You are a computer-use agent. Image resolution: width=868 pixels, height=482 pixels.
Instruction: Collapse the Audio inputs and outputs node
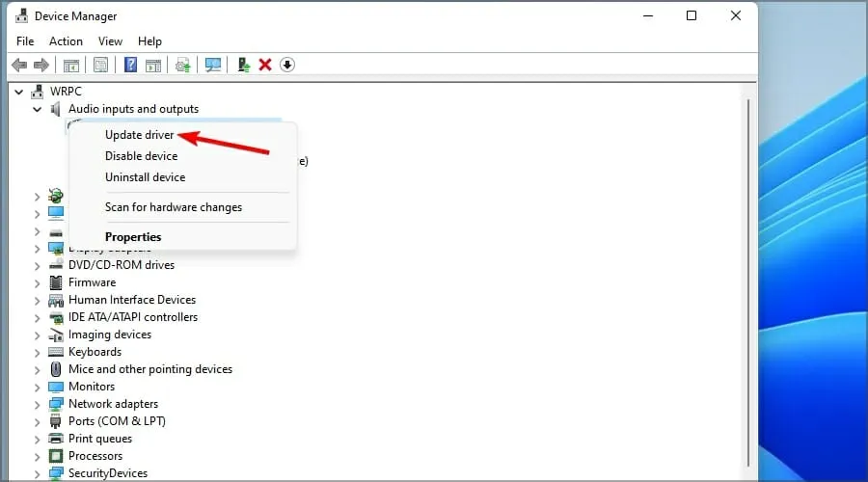click(x=38, y=109)
